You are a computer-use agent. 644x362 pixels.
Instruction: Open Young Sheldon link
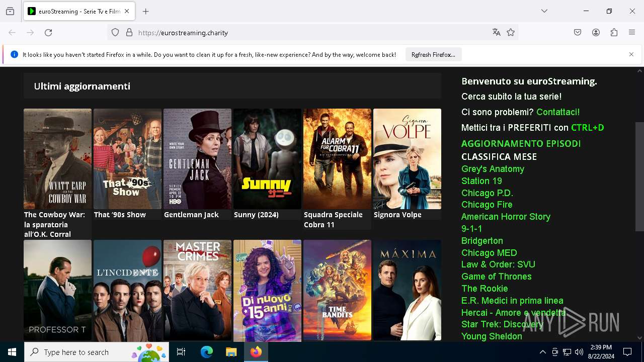pyautogui.click(x=492, y=336)
